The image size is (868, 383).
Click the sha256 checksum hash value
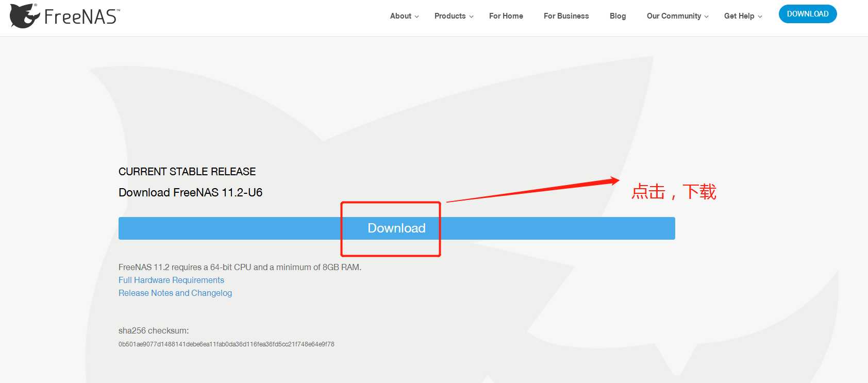pyautogui.click(x=226, y=344)
